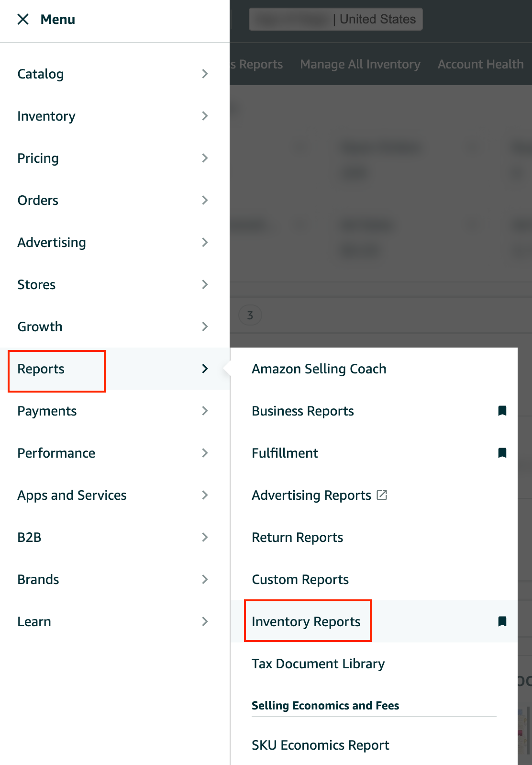Open SKU Economics Report link

[x=321, y=745]
